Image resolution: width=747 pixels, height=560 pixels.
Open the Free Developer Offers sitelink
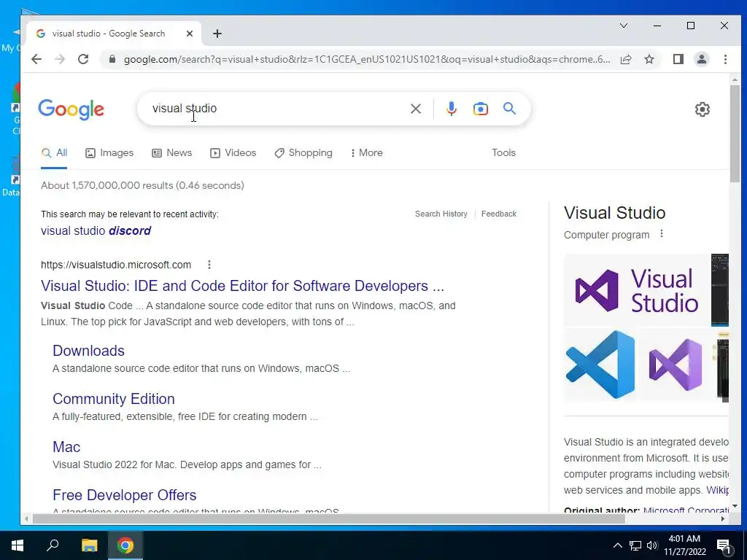tap(124, 495)
